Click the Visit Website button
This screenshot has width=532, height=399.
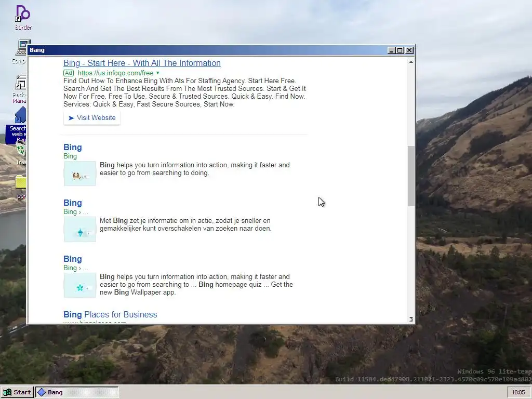point(92,118)
